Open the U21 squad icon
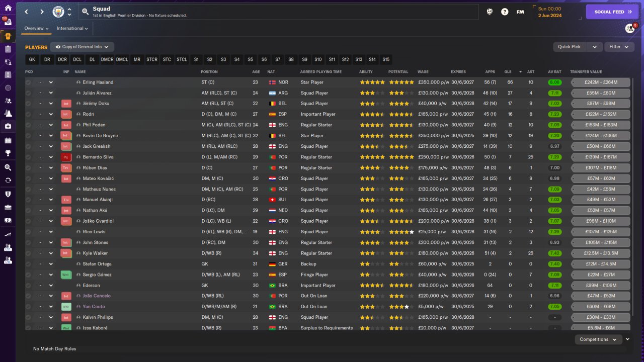The height and width of the screenshot is (362, 644). [8, 247]
